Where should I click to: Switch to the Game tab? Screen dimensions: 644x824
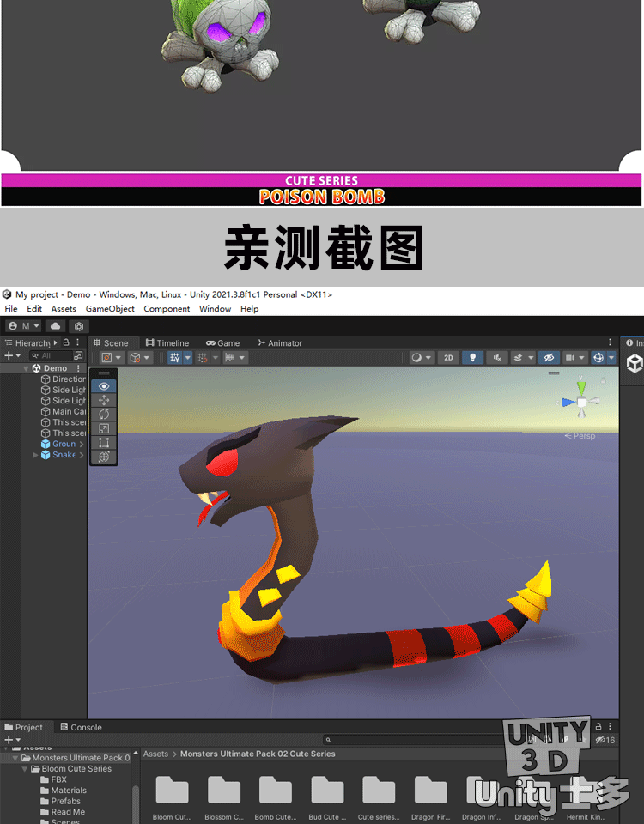[x=223, y=343]
